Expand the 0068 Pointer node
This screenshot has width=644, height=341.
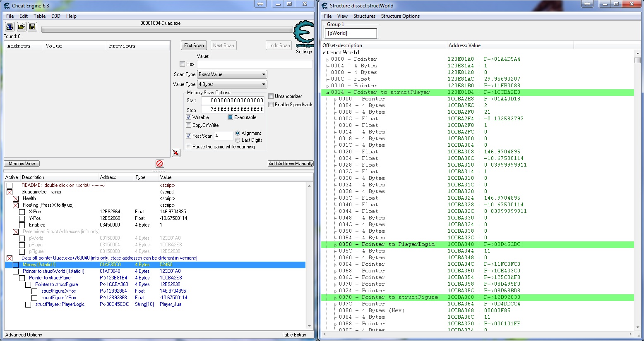tap(335, 271)
